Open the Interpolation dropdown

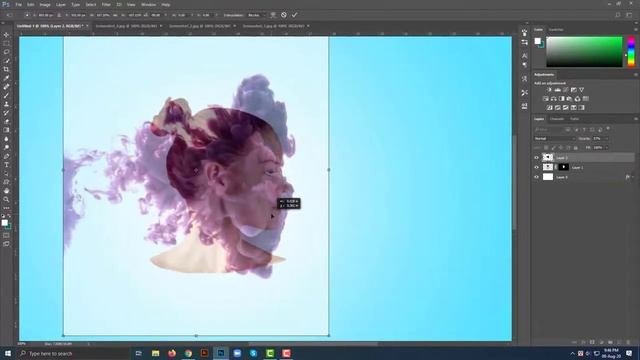(256, 15)
